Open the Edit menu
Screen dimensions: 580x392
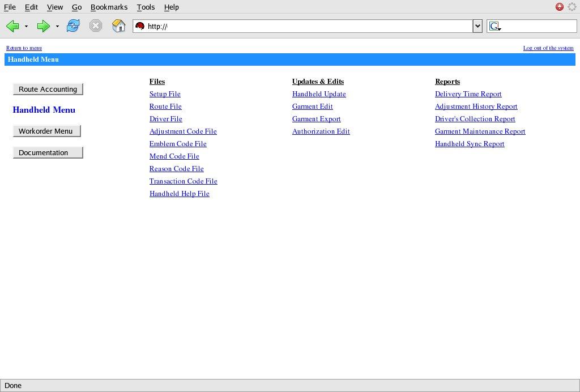(32, 7)
